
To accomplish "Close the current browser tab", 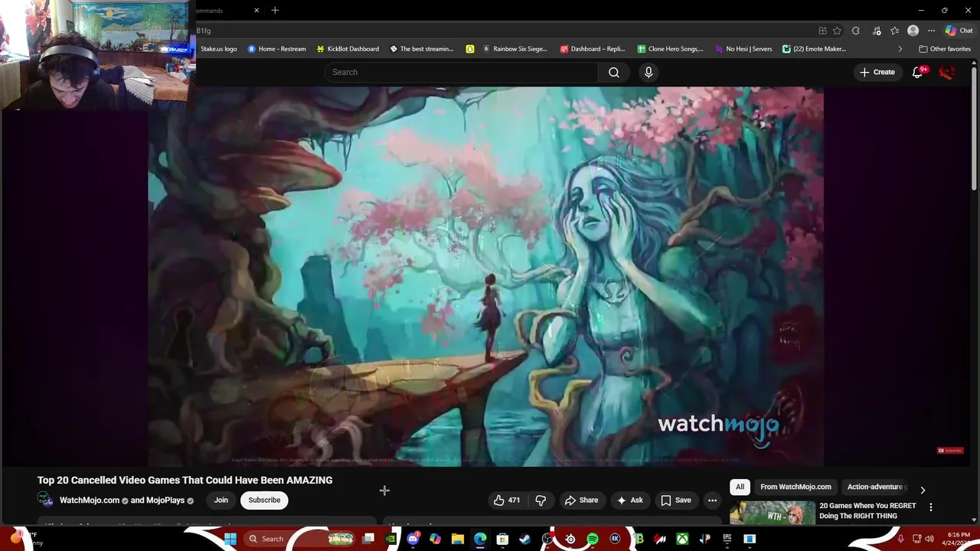I will point(256,10).
